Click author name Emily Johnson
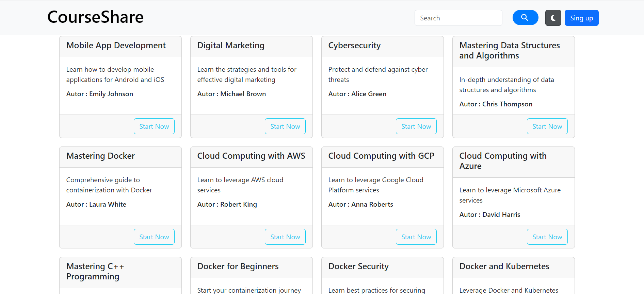The width and height of the screenshot is (644, 294). (x=111, y=94)
